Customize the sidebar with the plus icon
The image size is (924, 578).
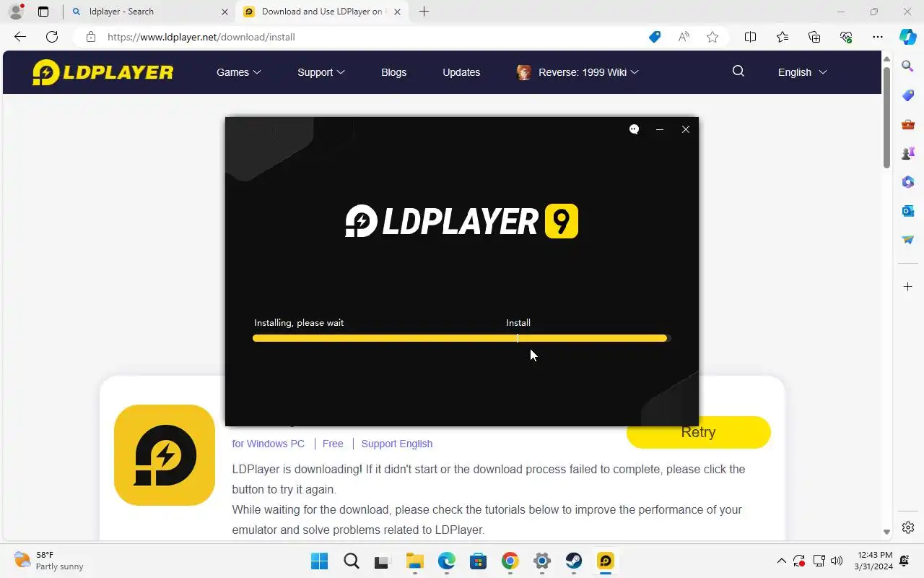coord(908,287)
